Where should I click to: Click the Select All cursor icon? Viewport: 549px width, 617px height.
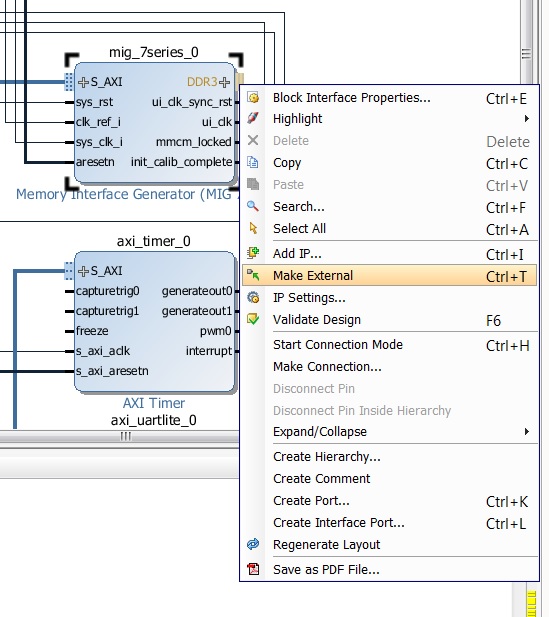[253, 228]
